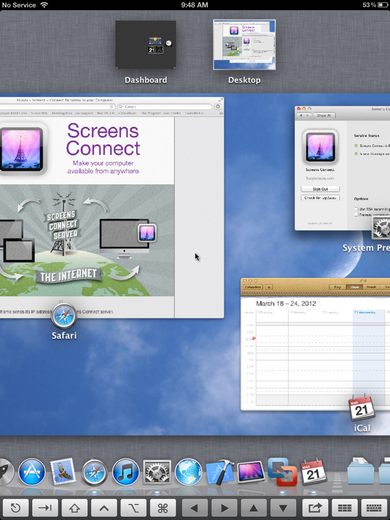The height and width of the screenshot is (520, 390).
Task: Tap the disconnect/refresh circular arrow key
Action: [x=15, y=508]
